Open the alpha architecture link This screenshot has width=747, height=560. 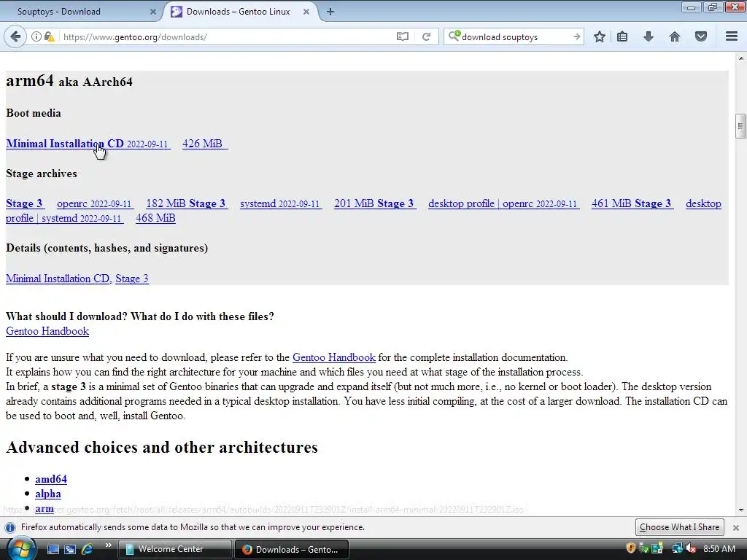[x=47, y=494]
